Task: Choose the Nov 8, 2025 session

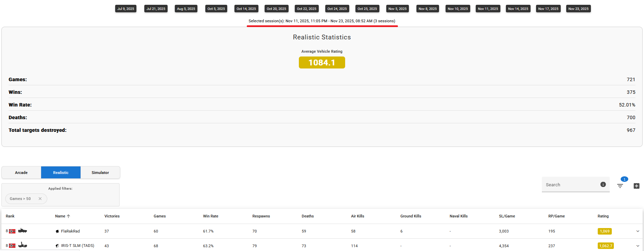Action: coord(428,9)
